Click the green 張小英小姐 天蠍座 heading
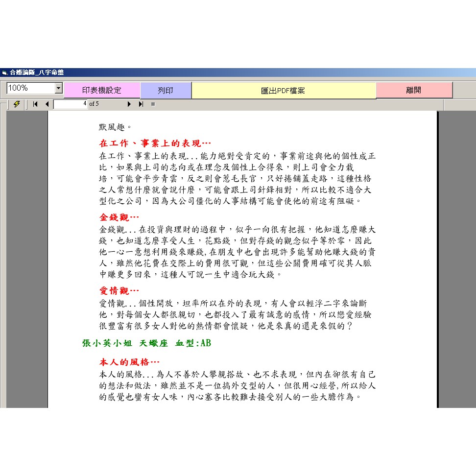 pos(146,343)
